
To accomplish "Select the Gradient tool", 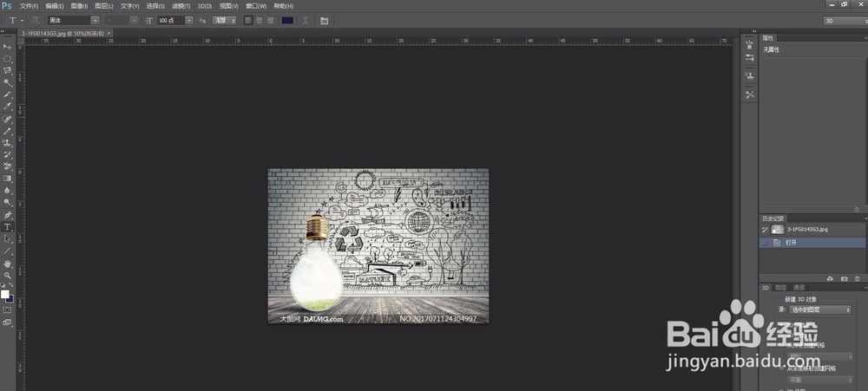I will click(8, 179).
